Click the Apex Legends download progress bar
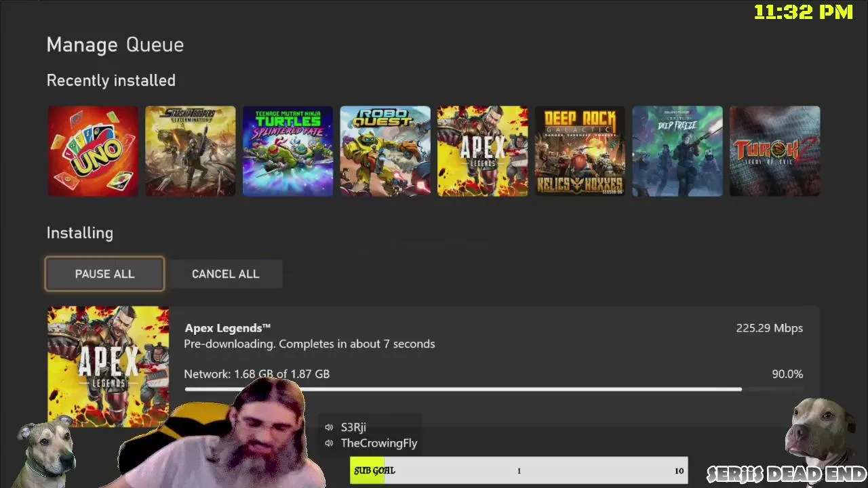This screenshot has height=488, width=868. tap(494, 389)
